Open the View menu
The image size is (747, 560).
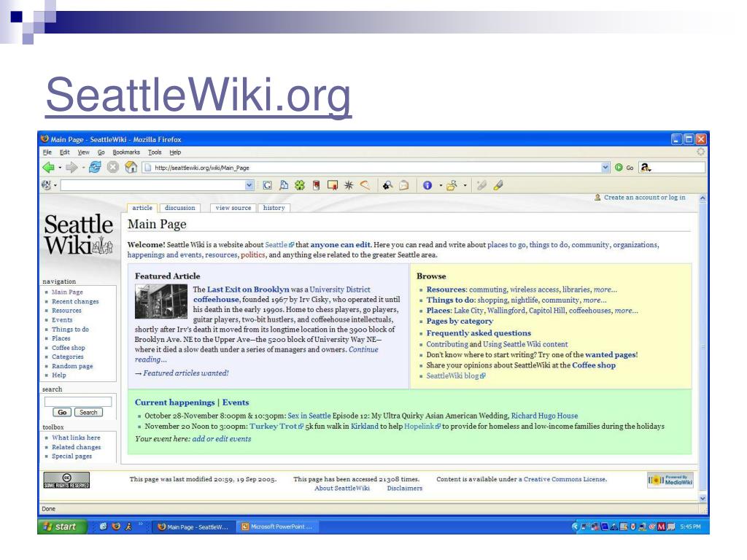[83, 152]
